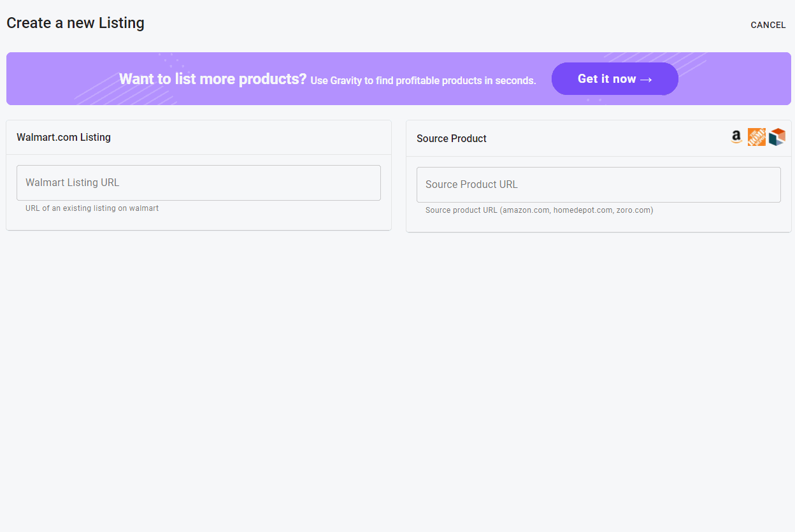
Task: Select the Walmart.com Listing card header
Action: pos(64,137)
